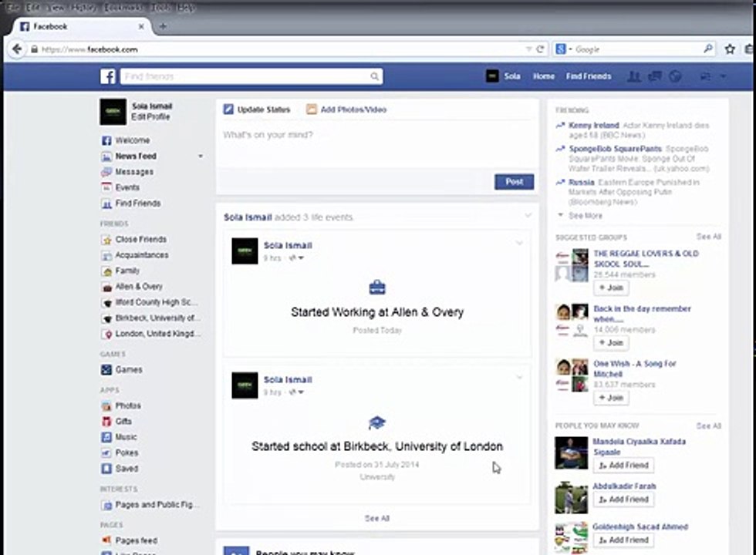The width and height of the screenshot is (756, 555).
Task: Click the search magnifier in the Facebook search box
Action: click(374, 76)
